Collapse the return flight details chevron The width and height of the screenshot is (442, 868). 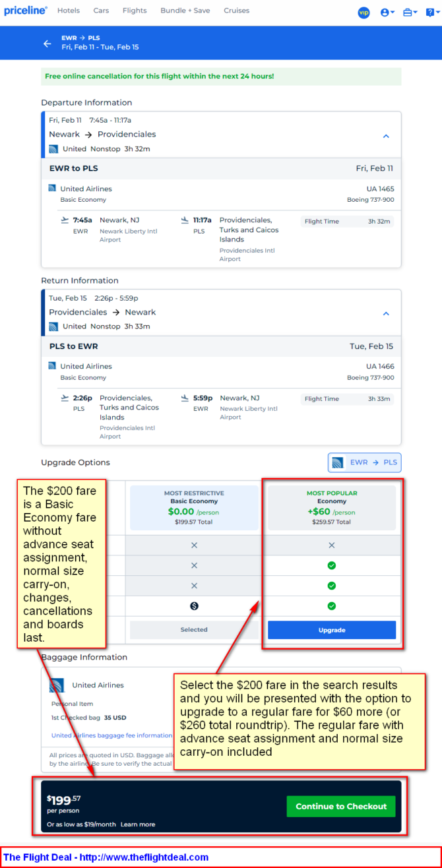pyautogui.click(x=386, y=314)
